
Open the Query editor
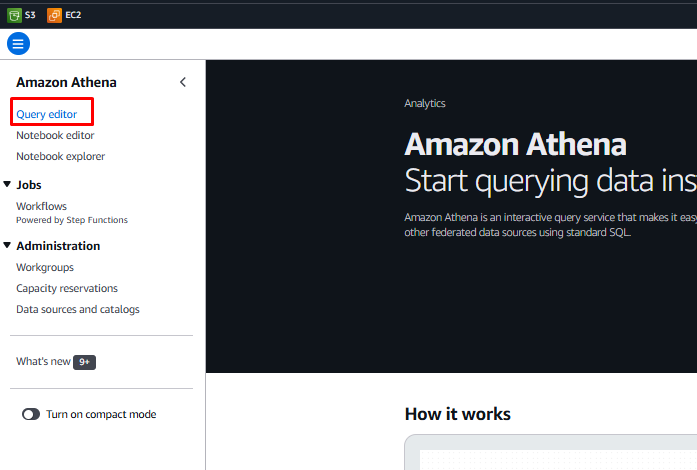point(46,114)
